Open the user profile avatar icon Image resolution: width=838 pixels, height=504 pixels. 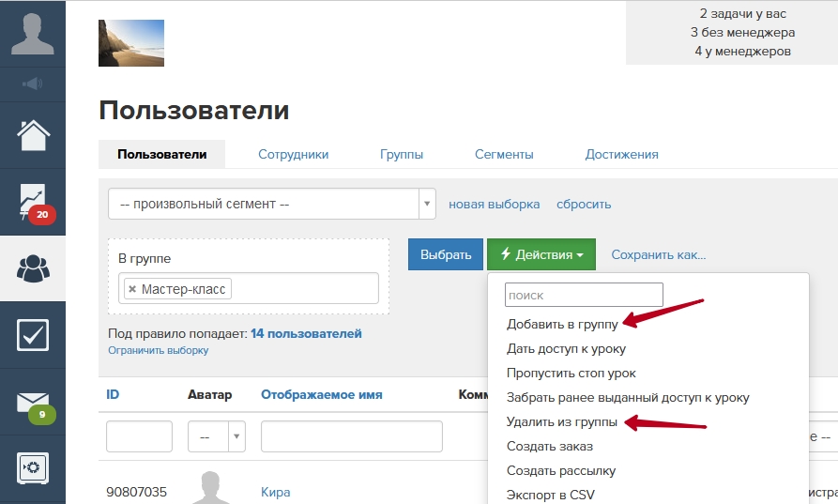coord(32,33)
